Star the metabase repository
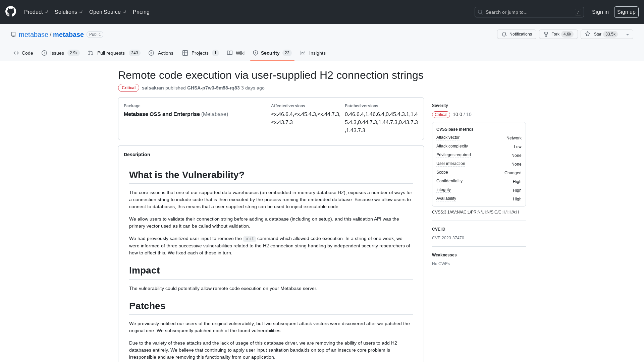This screenshot has height=362, width=644. 601,34
